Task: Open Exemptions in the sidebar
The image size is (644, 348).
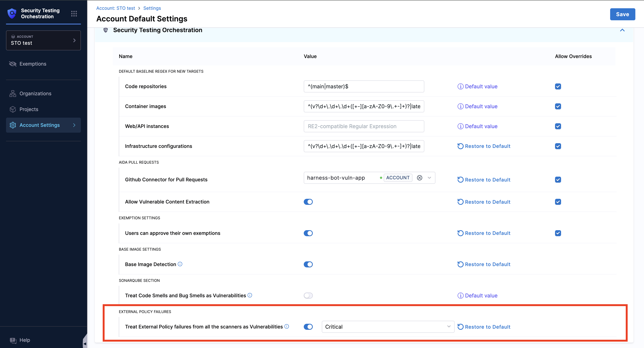Action: [x=33, y=64]
